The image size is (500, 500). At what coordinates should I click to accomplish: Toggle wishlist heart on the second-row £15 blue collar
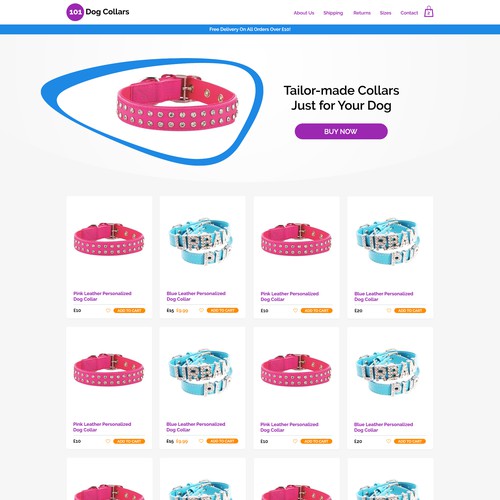[201, 441]
